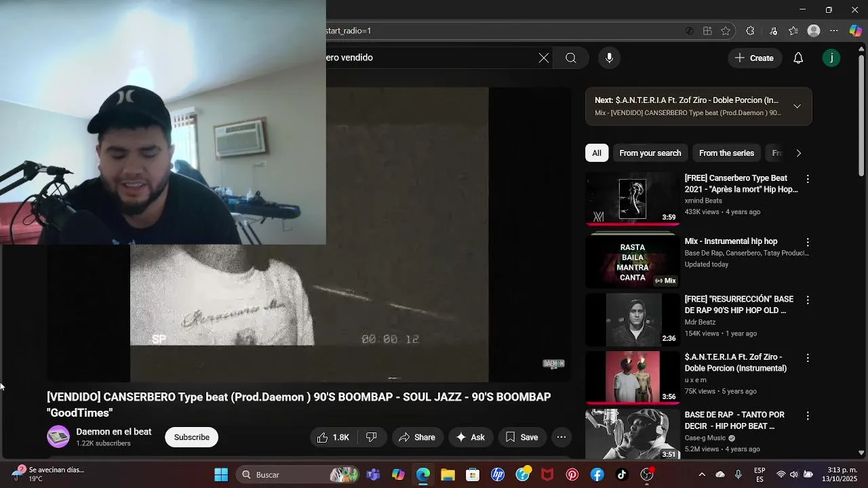
Task: Open the Create menu on YouTube
Action: pyautogui.click(x=755, y=58)
